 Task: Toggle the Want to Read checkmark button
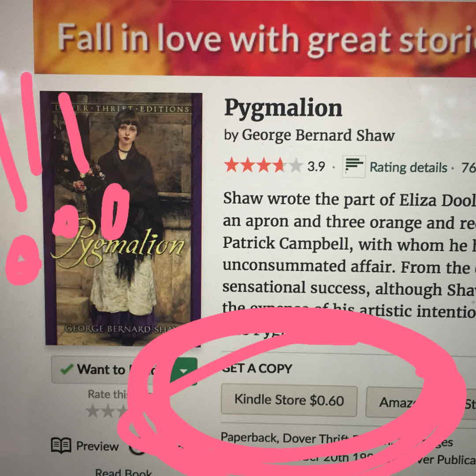[x=111, y=369]
